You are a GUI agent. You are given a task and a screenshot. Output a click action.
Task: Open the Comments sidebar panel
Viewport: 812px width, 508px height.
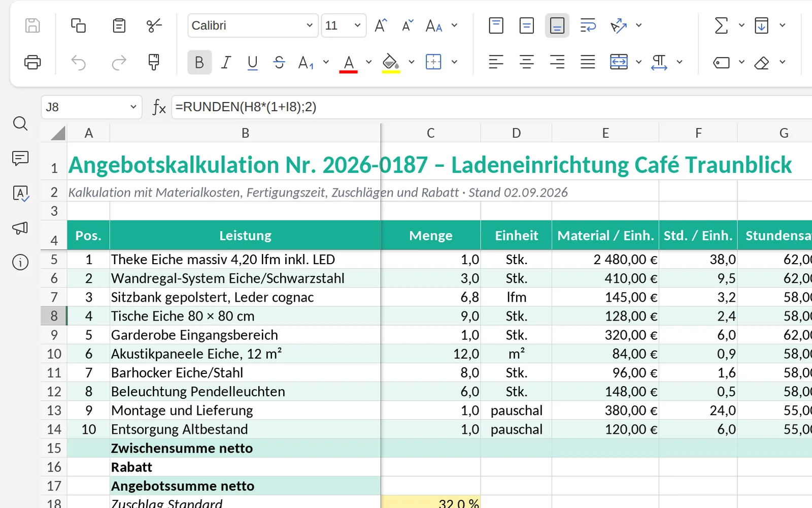tap(20, 158)
